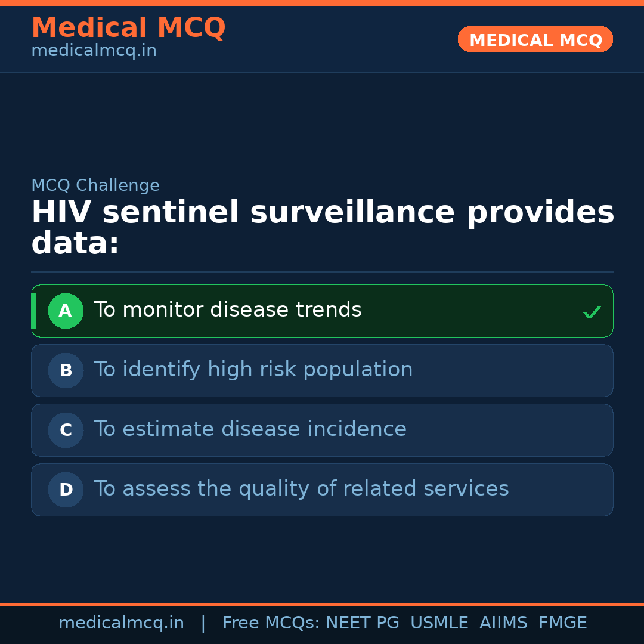This screenshot has height=644, width=644.
Task: Visit medicalmcq.in link under header title
Action: click(x=94, y=51)
